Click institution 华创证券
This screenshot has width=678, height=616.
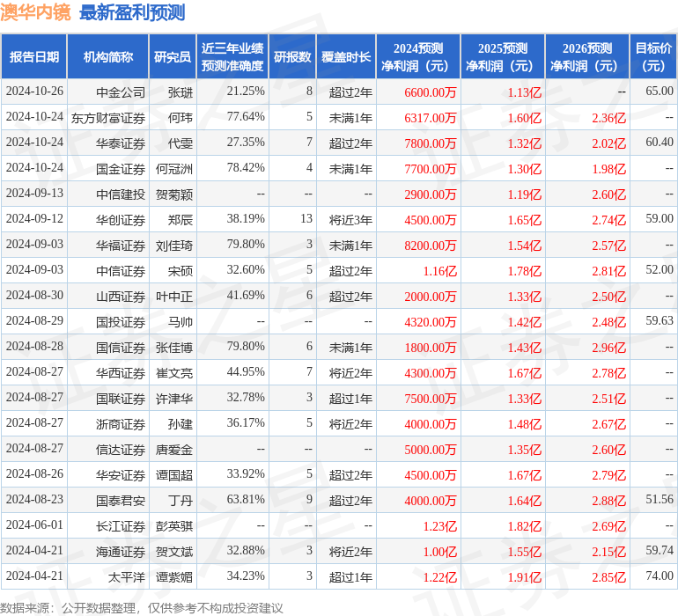pos(121,220)
